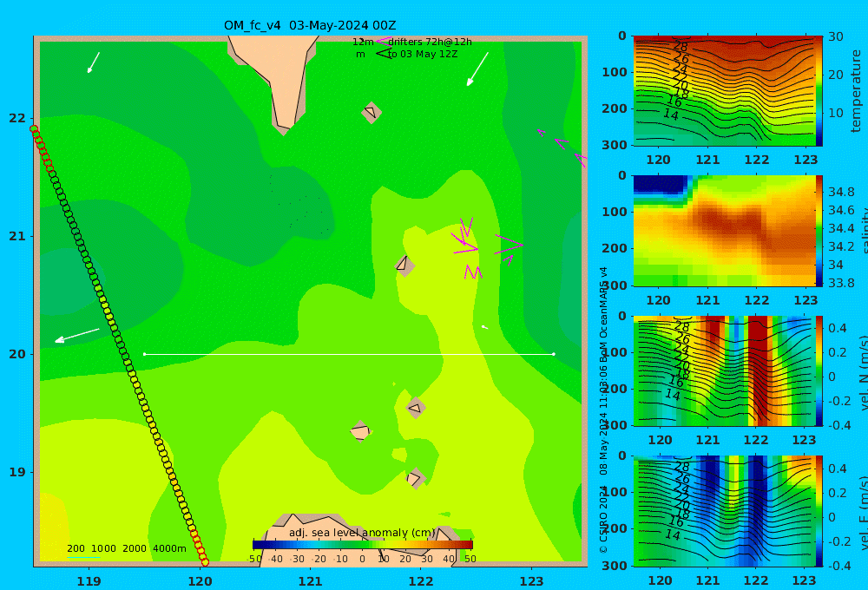Click the black arrow symbol in legend
Image resolution: width=868 pixels, height=590 pixels.
pyautogui.click(x=384, y=53)
